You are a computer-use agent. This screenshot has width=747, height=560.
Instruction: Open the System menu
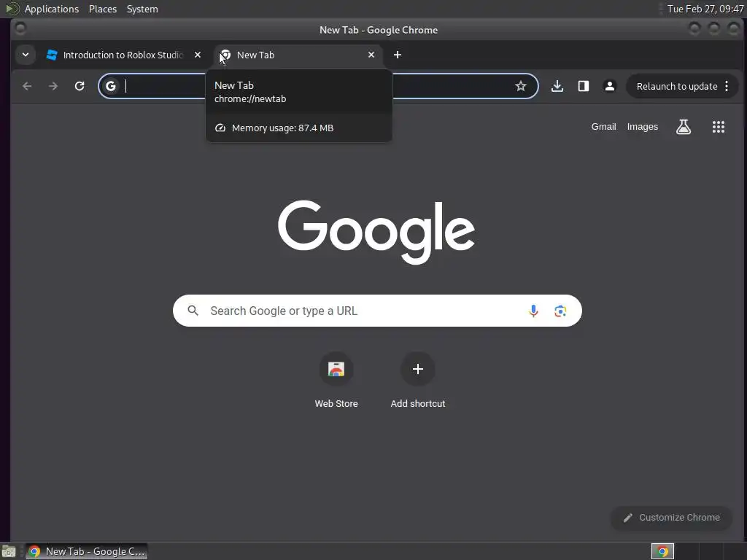(x=142, y=9)
